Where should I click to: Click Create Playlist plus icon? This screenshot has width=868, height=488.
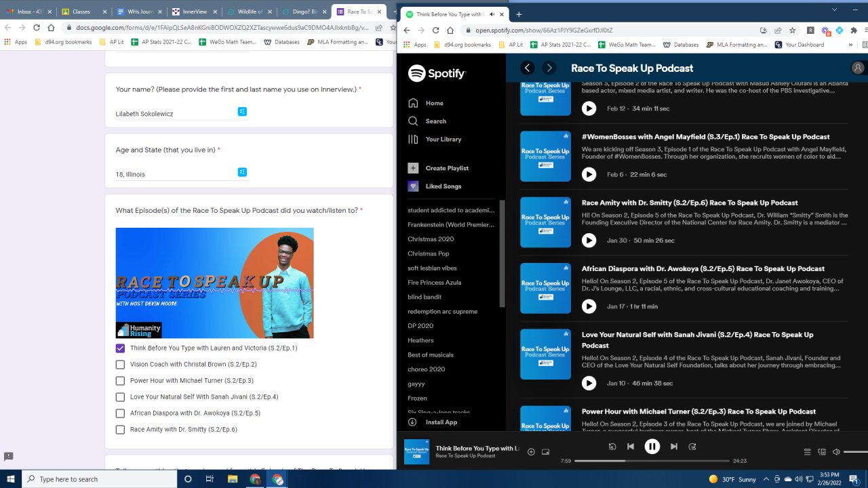click(x=413, y=168)
